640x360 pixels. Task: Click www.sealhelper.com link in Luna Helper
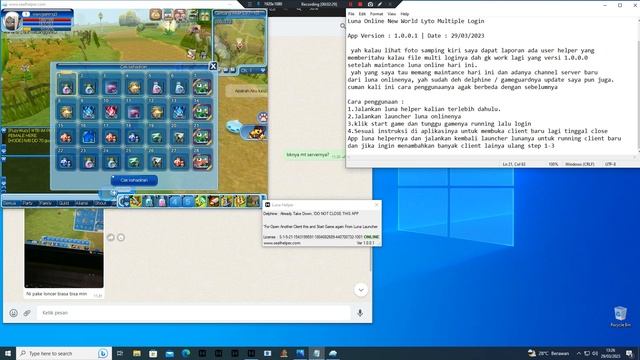282,243
